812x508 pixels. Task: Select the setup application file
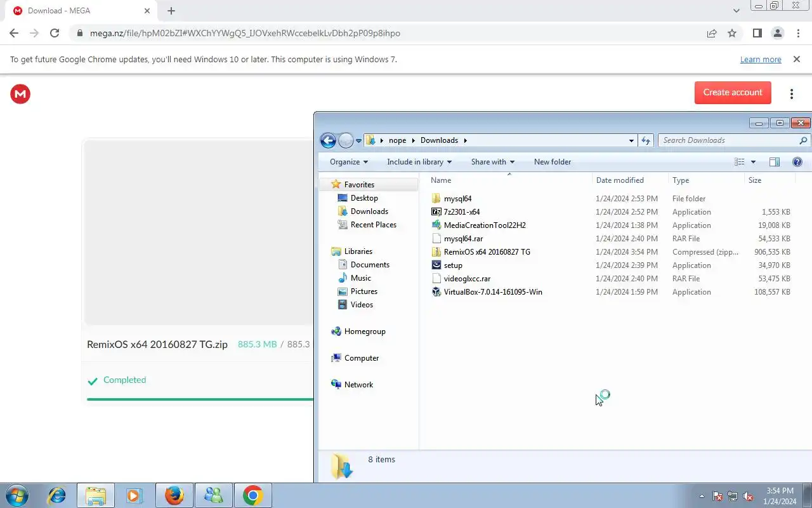click(453, 265)
